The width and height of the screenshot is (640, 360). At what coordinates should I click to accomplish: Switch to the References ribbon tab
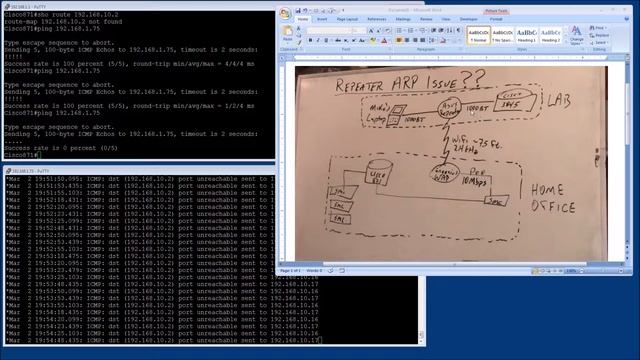point(377,19)
